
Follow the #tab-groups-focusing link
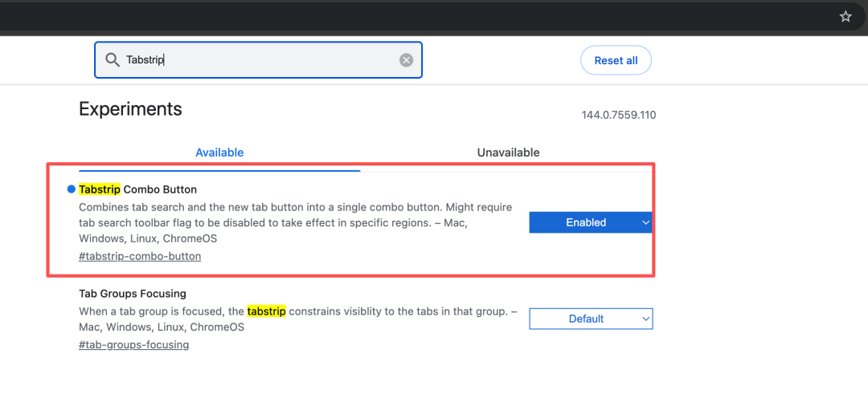coord(134,345)
